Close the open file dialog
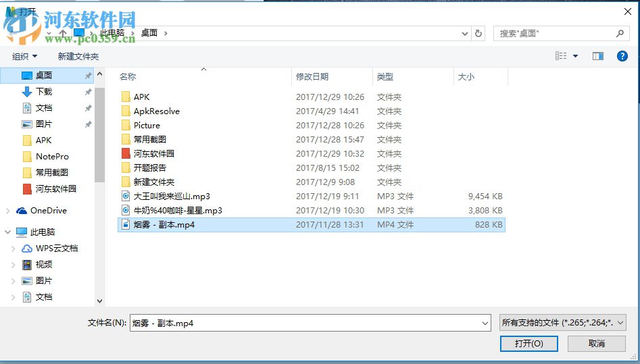This screenshot has width=640, height=364. [x=628, y=11]
